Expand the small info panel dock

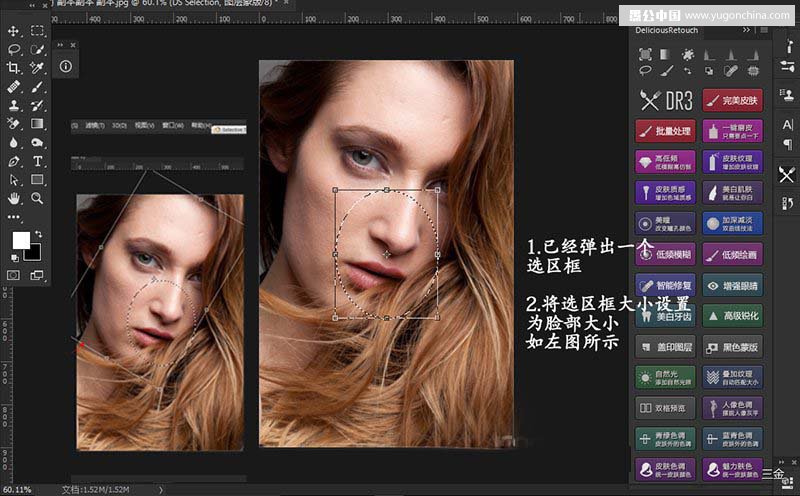click(x=61, y=45)
